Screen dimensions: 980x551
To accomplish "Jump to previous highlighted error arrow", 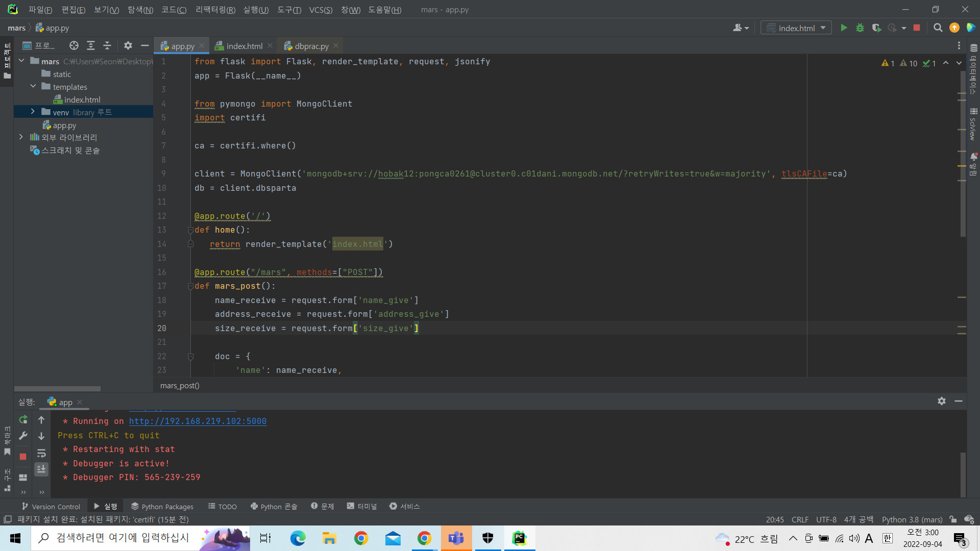I will [x=946, y=63].
